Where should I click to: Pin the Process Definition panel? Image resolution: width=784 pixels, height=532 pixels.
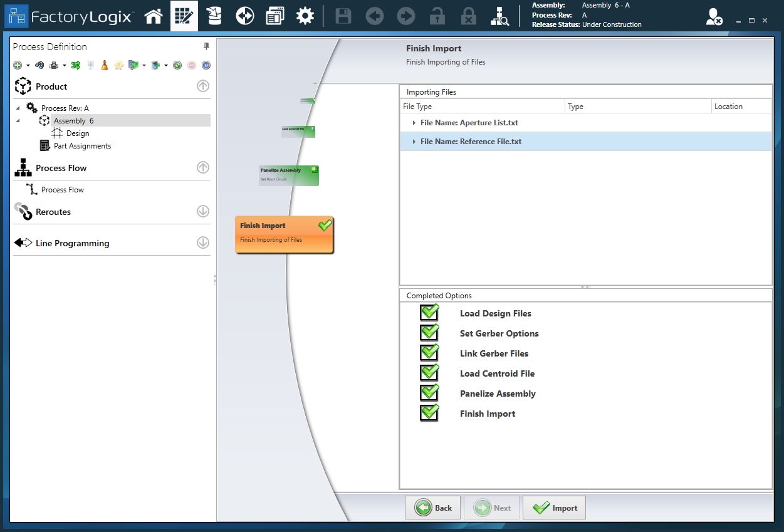coord(206,46)
